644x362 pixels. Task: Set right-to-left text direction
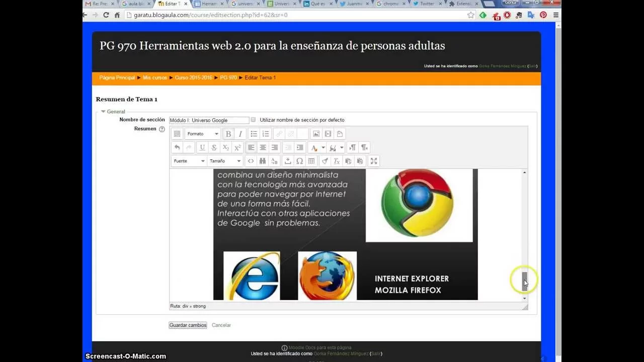coord(365,147)
